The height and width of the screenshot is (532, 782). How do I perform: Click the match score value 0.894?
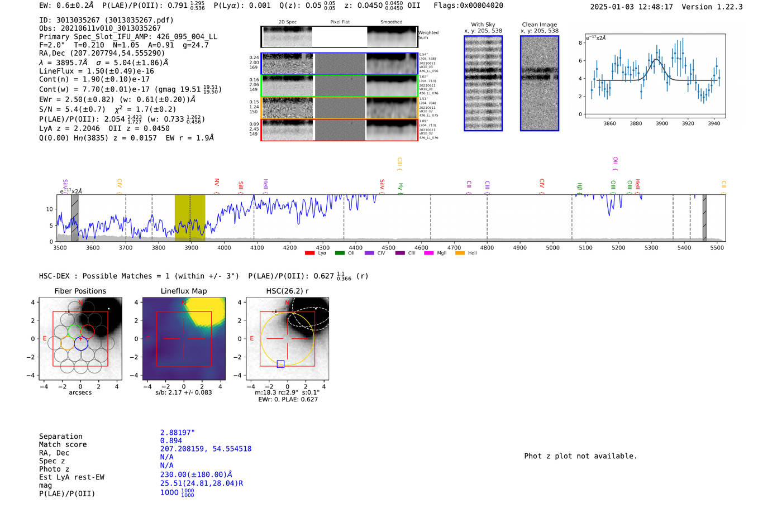pyautogui.click(x=171, y=440)
